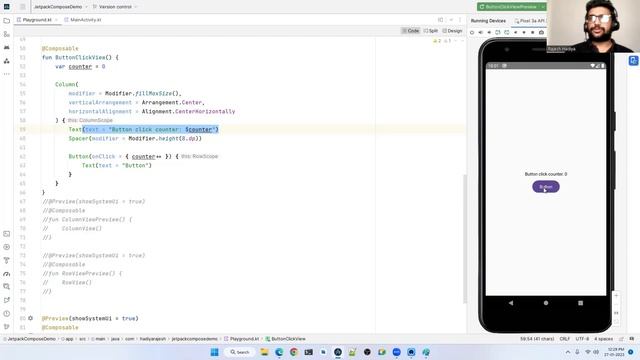This screenshot has width=640, height=360.
Task: Tap the emulator's on-screen back navigation button
Action: point(511,303)
